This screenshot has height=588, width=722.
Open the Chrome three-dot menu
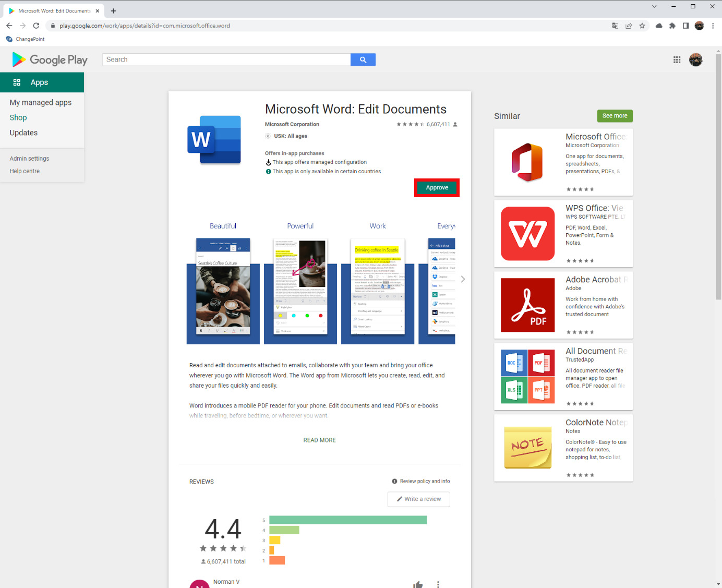click(713, 25)
